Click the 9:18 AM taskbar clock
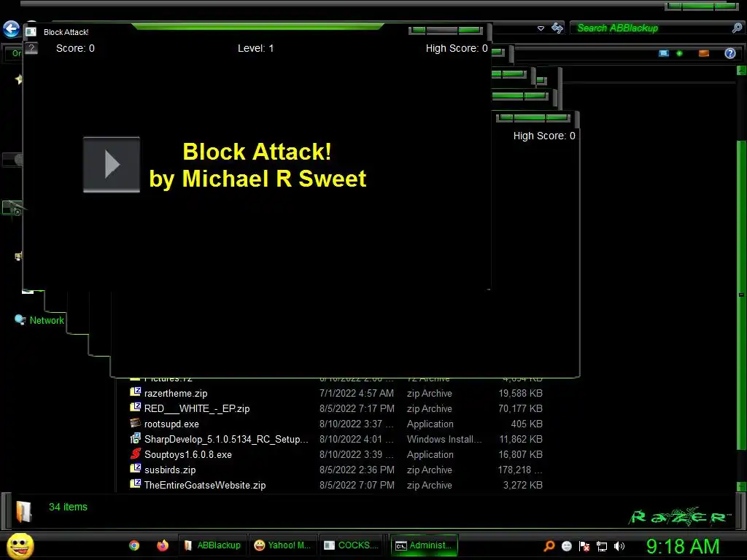 [683, 546]
